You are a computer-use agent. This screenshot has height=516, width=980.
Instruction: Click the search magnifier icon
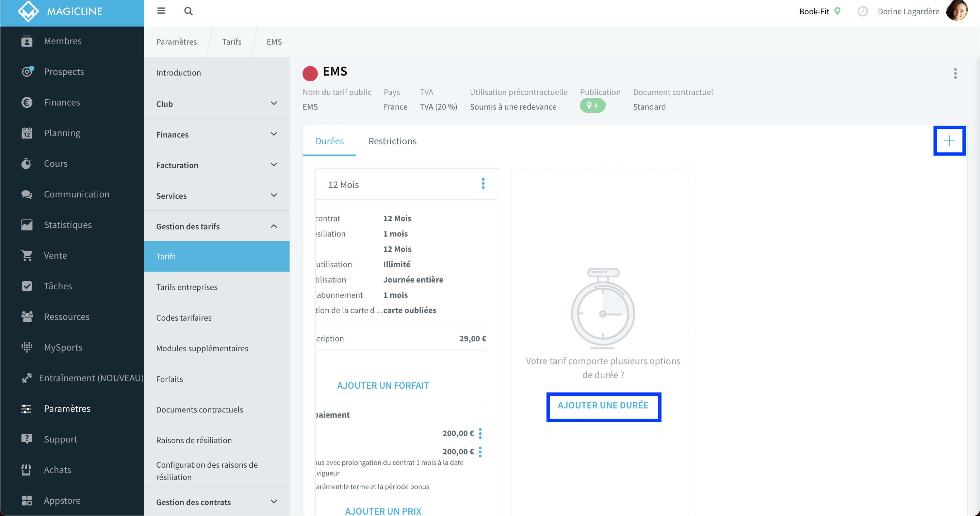pyautogui.click(x=188, y=11)
